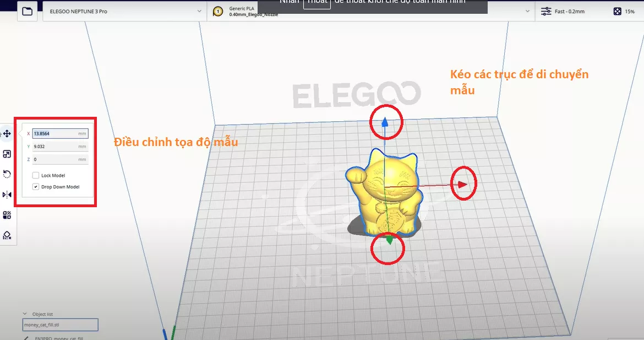Activate the Rotate tool
Image resolution: width=644 pixels, height=340 pixels.
click(x=7, y=174)
